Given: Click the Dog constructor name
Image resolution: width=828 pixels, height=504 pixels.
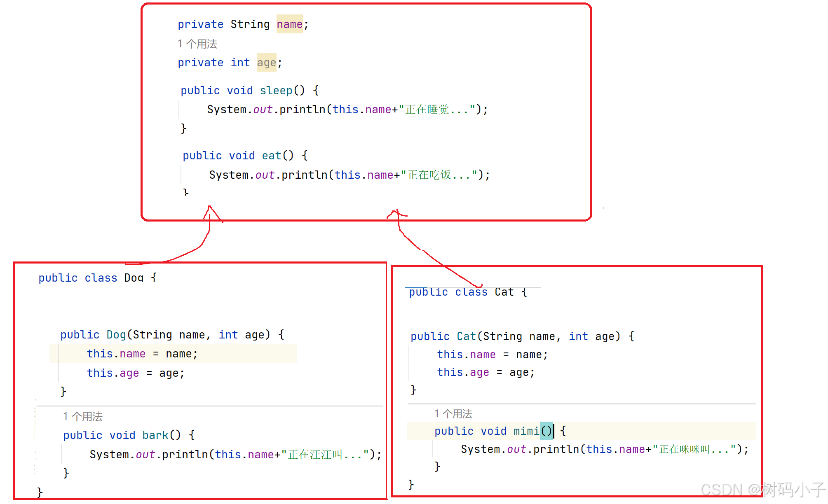Looking at the screenshot, I should (x=116, y=335).
